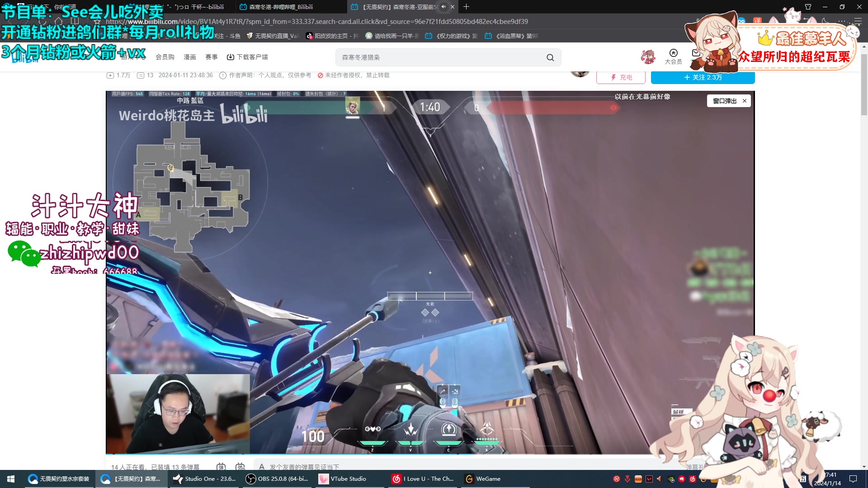This screenshot has height=488, width=868.
Task: Open the 大会员 membership icon
Action: click(673, 56)
